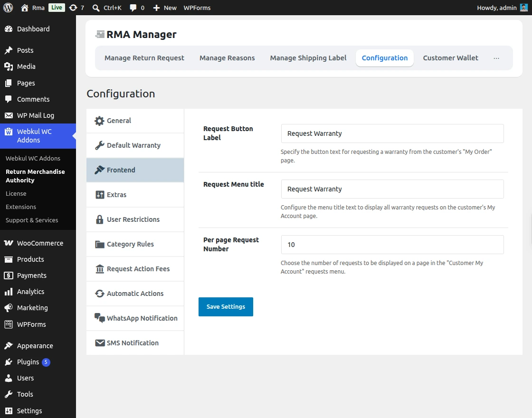Click the comments bubble icon in admin bar
This screenshot has width=532, height=418.
tap(133, 8)
